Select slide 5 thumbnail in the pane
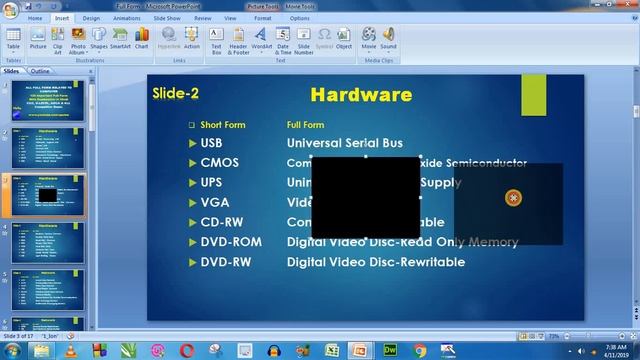The height and width of the screenshot is (360, 640). [48, 290]
